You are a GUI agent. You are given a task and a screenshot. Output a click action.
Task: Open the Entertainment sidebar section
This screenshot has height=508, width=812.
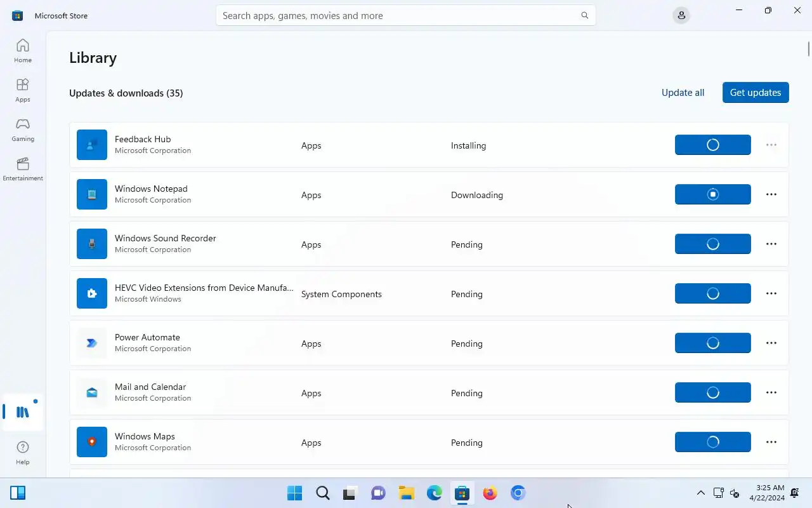pos(23,169)
